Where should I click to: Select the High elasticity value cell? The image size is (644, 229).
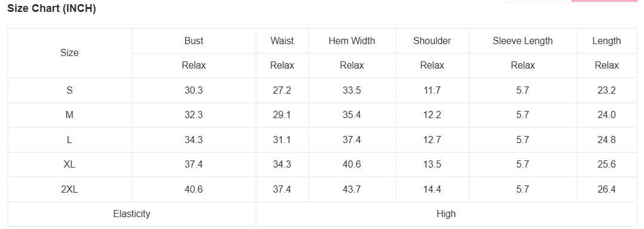click(446, 214)
